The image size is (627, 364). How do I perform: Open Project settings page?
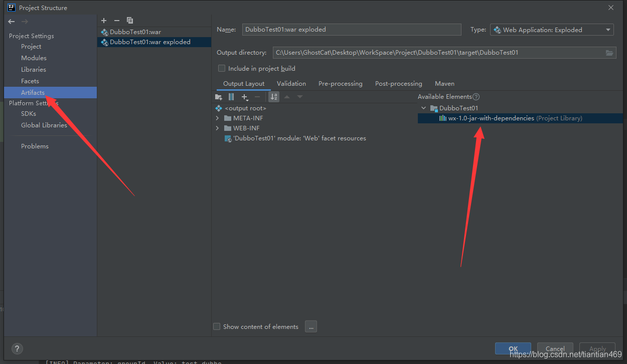(31, 47)
